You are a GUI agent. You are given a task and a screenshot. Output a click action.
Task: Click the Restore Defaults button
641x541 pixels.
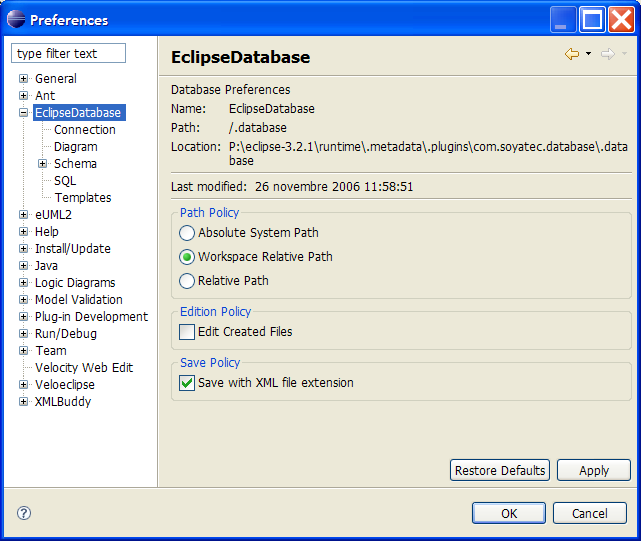pos(500,470)
